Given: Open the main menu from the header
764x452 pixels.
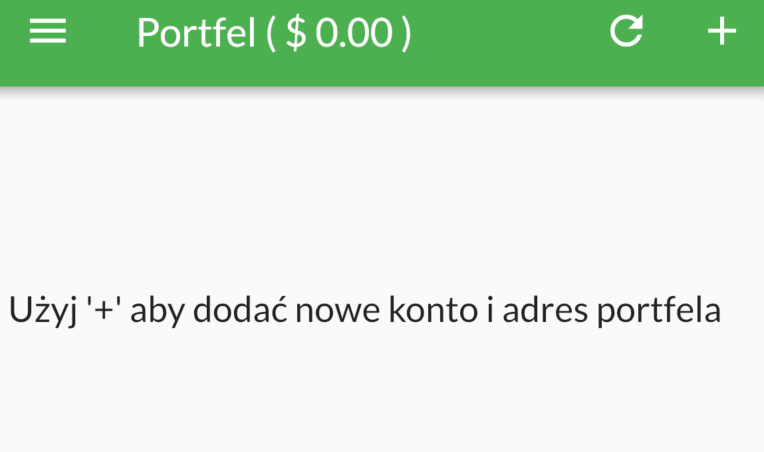Looking at the screenshot, I should (47, 32).
